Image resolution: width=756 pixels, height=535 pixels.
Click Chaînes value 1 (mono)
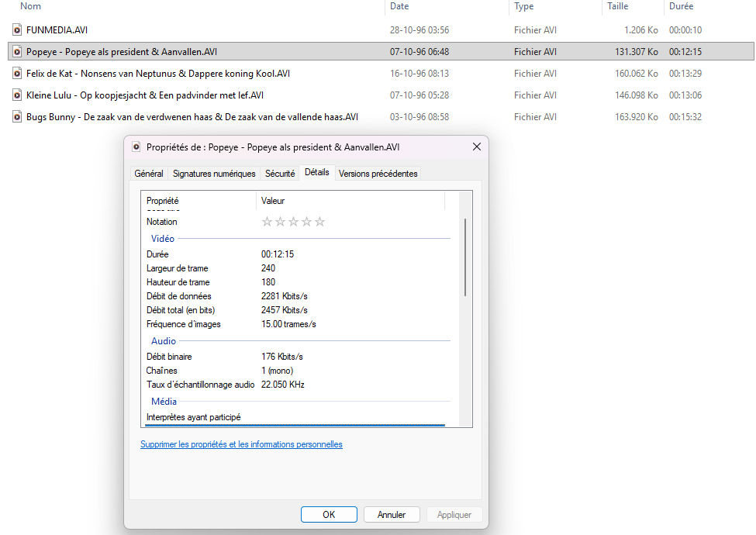[x=278, y=371]
